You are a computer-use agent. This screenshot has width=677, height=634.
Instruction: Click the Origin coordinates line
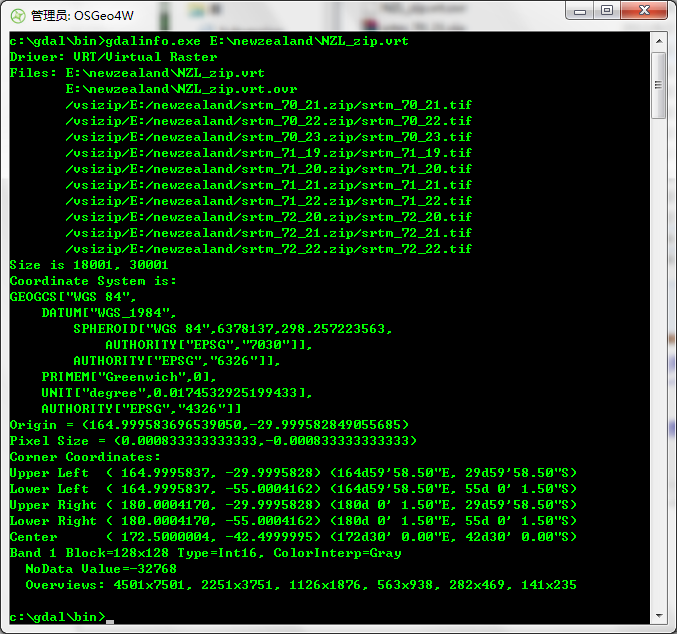tap(209, 425)
